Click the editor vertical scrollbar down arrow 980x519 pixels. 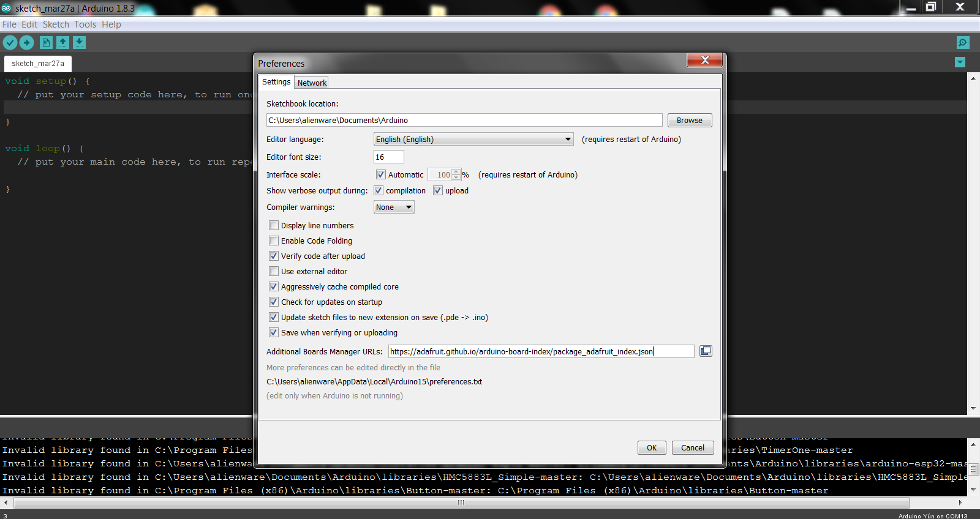(x=973, y=408)
